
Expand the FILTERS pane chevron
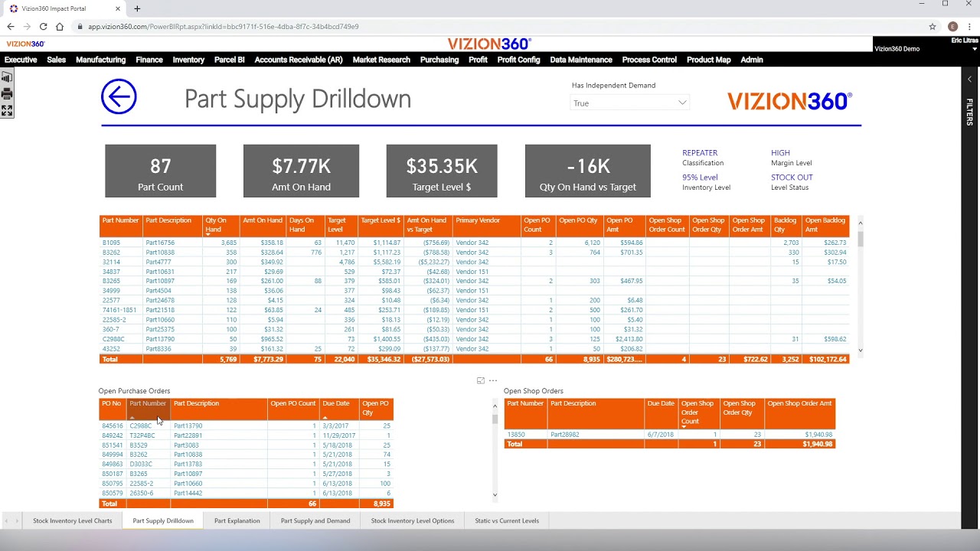click(969, 79)
